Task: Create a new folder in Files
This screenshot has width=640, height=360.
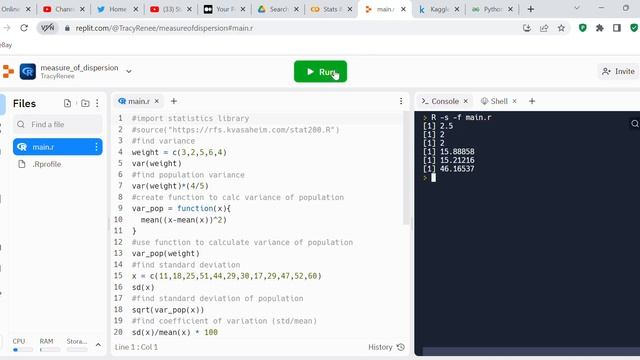Action: (x=85, y=103)
